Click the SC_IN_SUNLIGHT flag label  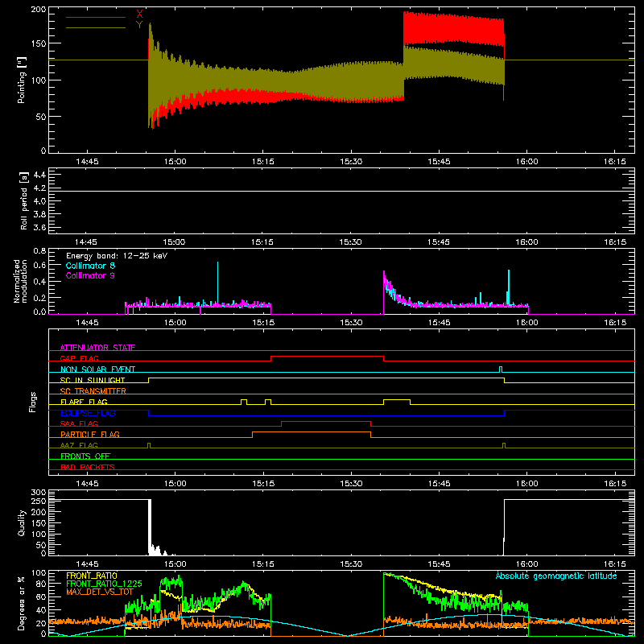[93, 380]
